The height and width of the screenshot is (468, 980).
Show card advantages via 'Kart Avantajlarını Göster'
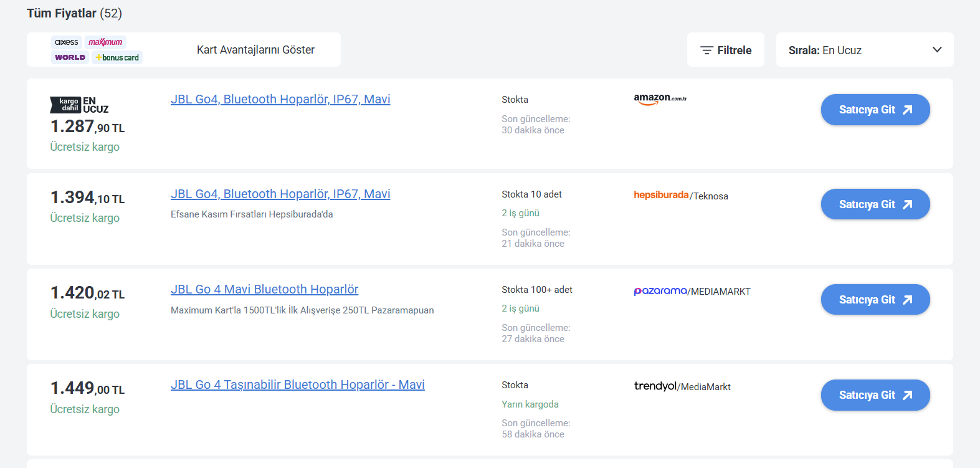(255, 50)
